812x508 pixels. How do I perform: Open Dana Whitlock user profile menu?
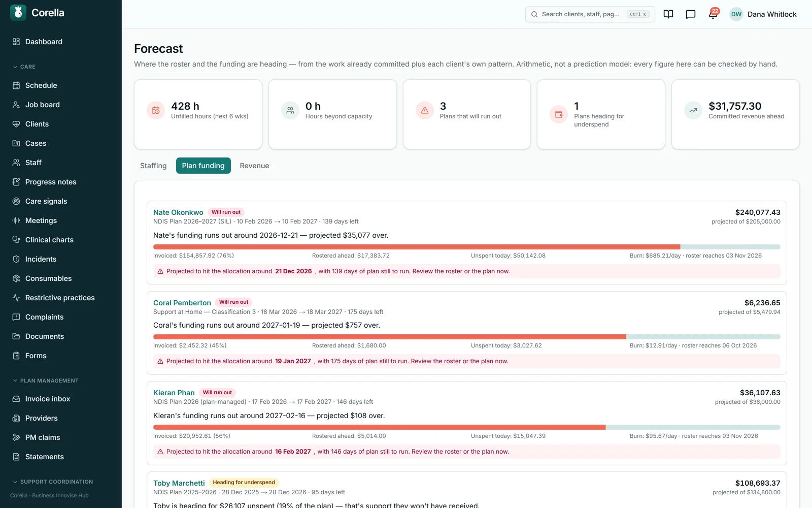[x=763, y=14]
